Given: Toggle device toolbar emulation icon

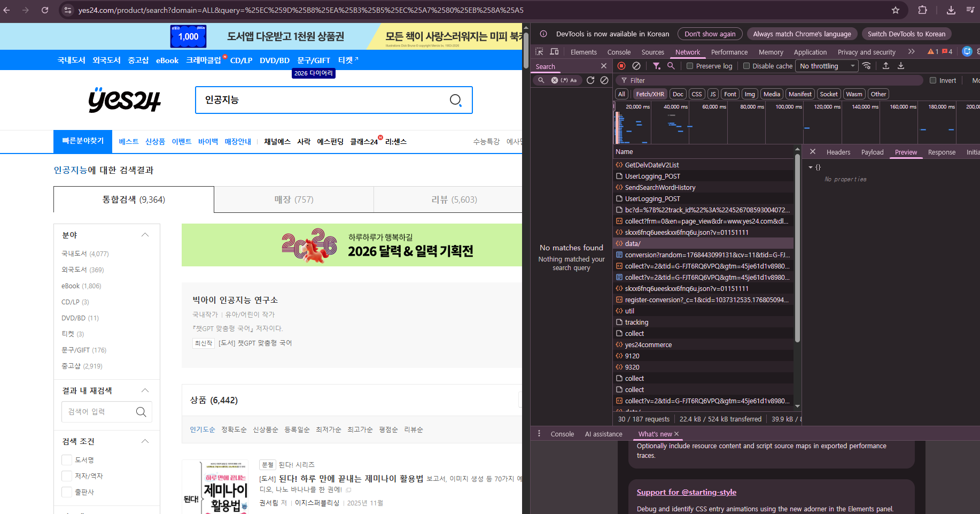Looking at the screenshot, I should click(x=554, y=52).
